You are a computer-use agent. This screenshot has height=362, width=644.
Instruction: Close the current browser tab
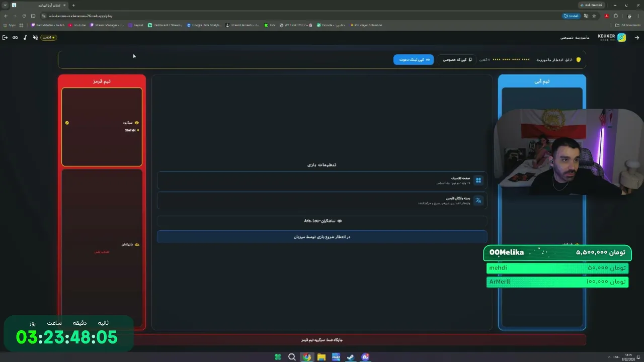64,5
